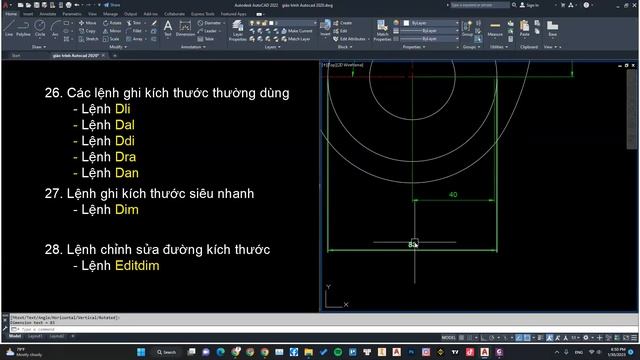Open the Manage ribbon tab
Image resolution: width=640 pixels, height=360 pixels.
point(110,14)
